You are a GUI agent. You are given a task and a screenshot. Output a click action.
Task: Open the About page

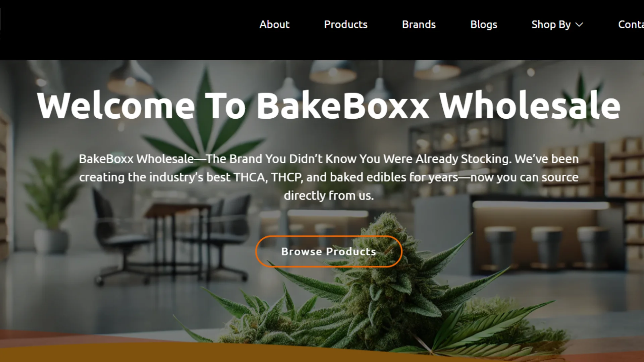point(274,24)
